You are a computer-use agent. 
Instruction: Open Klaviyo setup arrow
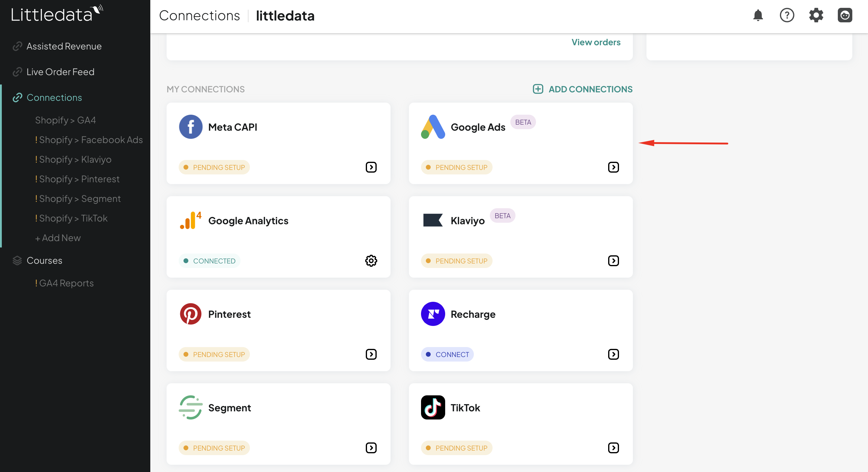point(613,261)
